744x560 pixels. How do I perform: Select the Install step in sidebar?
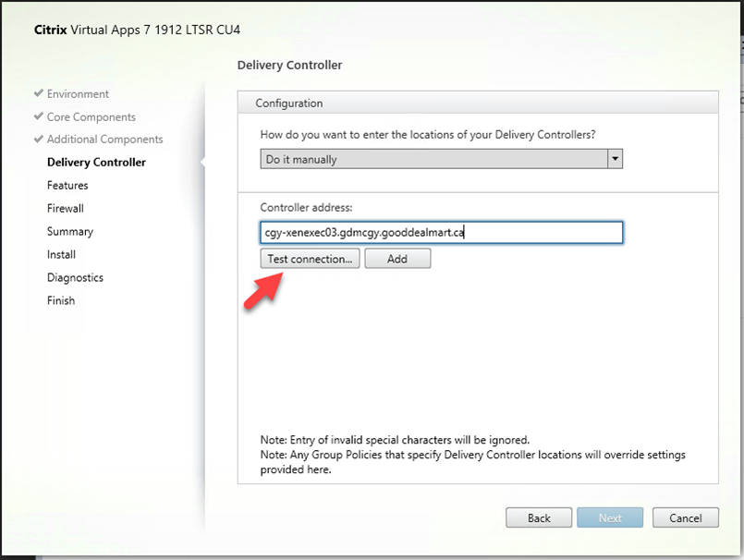[61, 255]
